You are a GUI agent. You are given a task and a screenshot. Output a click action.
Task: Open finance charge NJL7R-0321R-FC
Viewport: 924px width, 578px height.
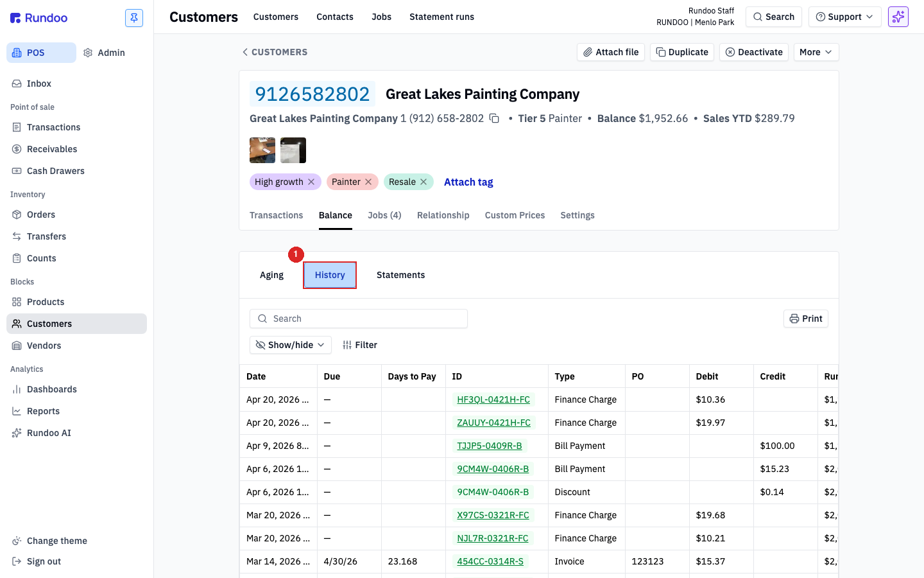tap(493, 538)
